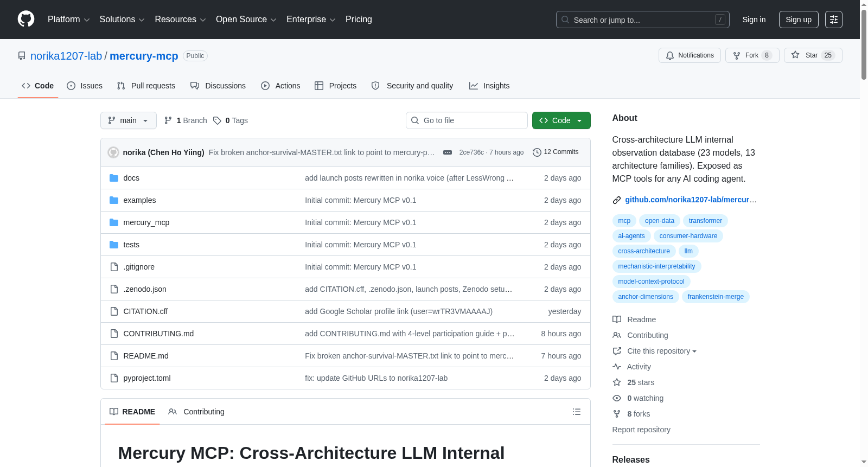Click the README.md file icon
The width and height of the screenshot is (868, 467).
[114, 356]
